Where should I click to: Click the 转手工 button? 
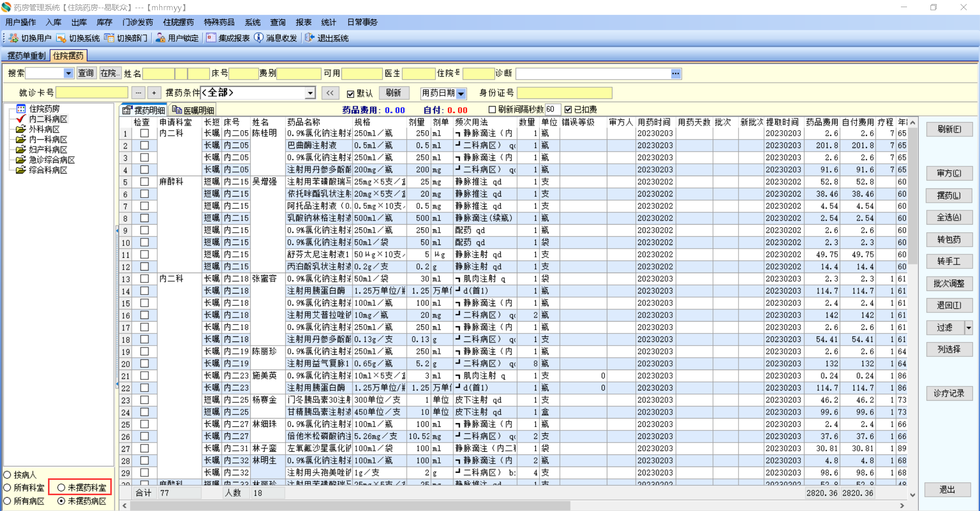(949, 262)
